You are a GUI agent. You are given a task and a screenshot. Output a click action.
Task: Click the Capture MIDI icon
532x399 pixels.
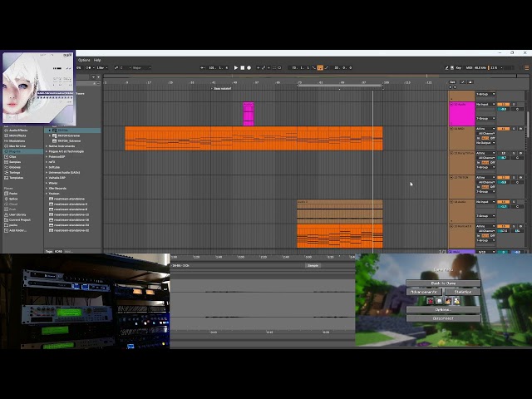[274, 68]
